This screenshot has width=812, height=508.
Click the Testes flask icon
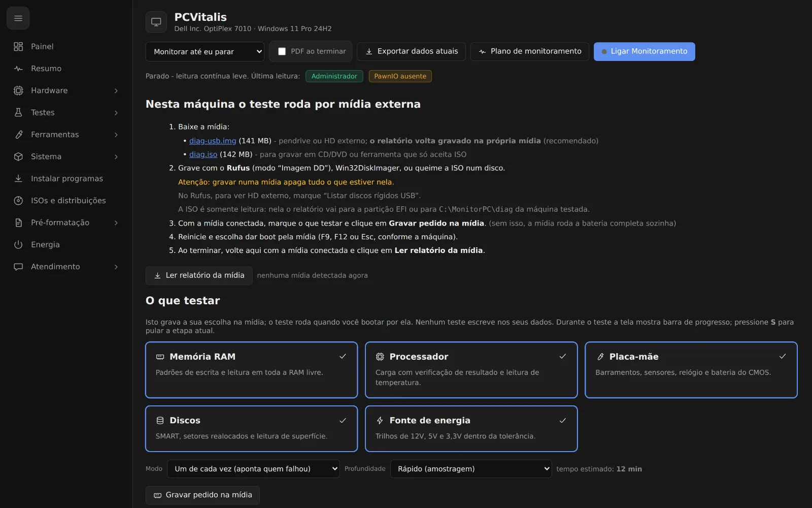(18, 113)
